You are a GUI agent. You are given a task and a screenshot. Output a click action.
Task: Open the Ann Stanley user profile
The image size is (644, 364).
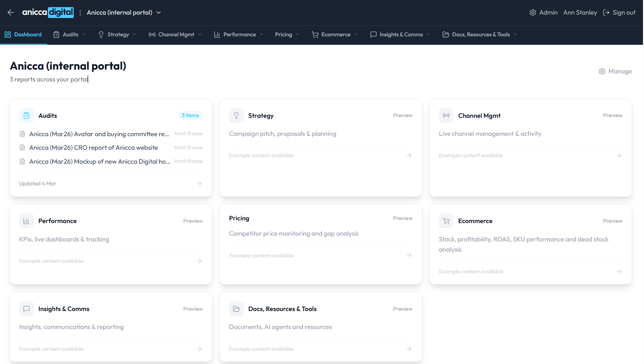point(580,13)
